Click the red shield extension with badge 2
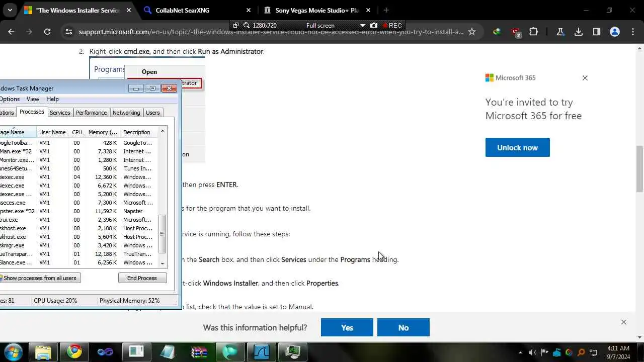The height and width of the screenshot is (362, 644). 516,32
